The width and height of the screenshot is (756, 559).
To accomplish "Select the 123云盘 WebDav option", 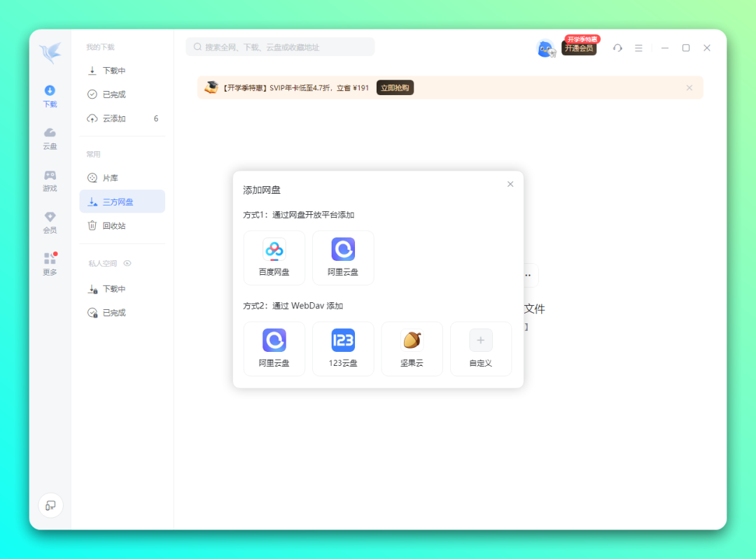I will (343, 348).
